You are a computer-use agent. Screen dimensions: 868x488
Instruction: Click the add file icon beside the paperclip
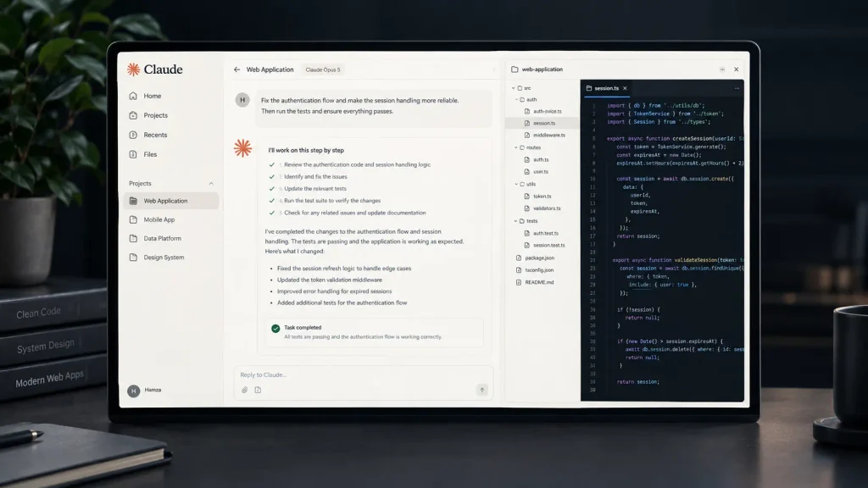pyautogui.click(x=258, y=390)
